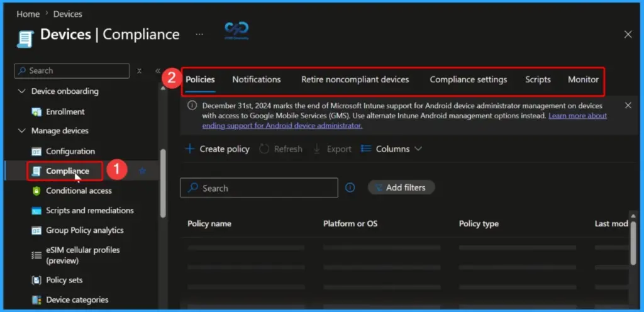Open Conditional access in the sidebar
Image resolution: width=644 pixels, height=312 pixels.
click(x=79, y=191)
